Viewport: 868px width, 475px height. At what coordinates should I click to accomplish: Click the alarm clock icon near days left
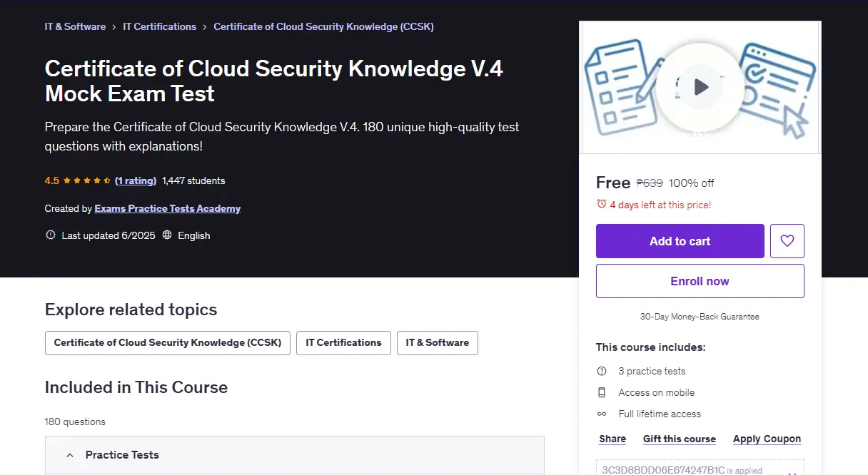(601, 205)
